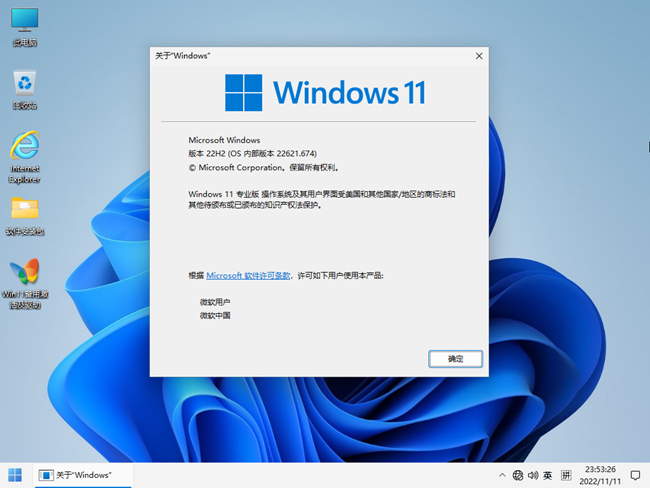Click the Microsoft Windows heading text
The height and width of the screenshot is (488, 650).
coord(224,140)
